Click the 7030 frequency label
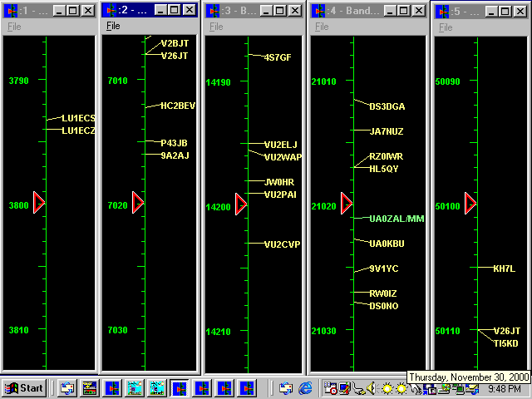The width and height of the screenshot is (532, 399). coord(117,330)
